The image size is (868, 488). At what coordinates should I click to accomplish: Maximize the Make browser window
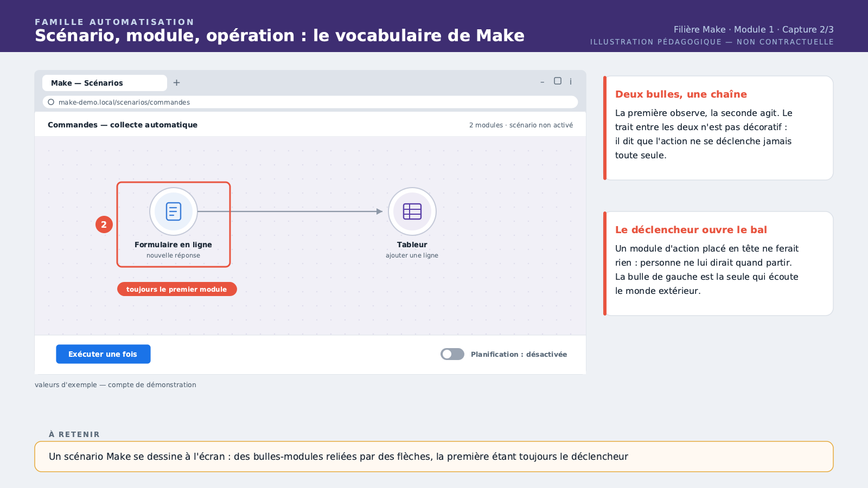pyautogui.click(x=558, y=81)
